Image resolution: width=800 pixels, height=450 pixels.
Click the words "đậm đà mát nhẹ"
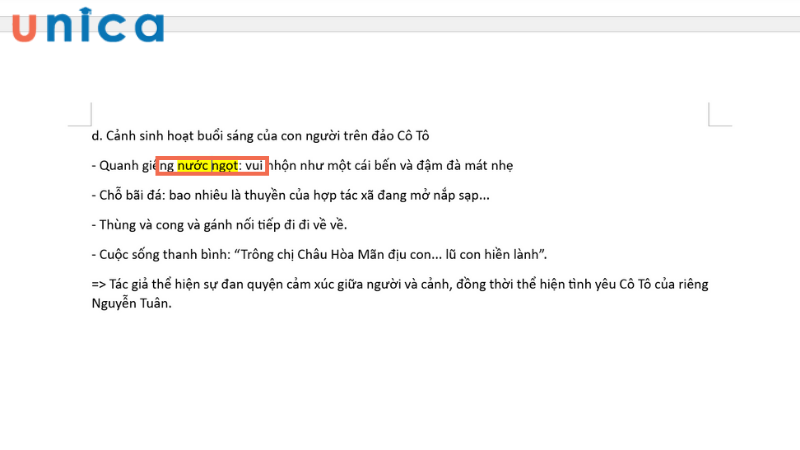464,166
